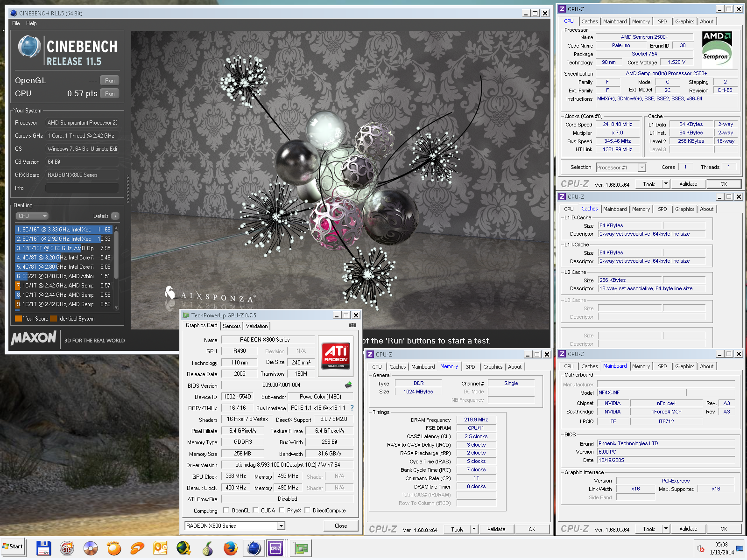
Task: Click the show desktop tray icon
Action: tap(740, 548)
